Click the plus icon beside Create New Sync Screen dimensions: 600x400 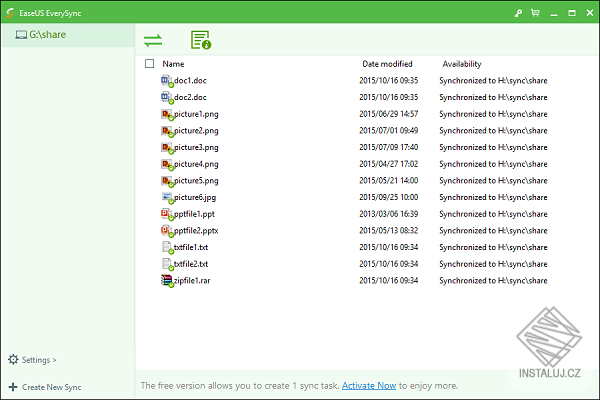point(13,387)
